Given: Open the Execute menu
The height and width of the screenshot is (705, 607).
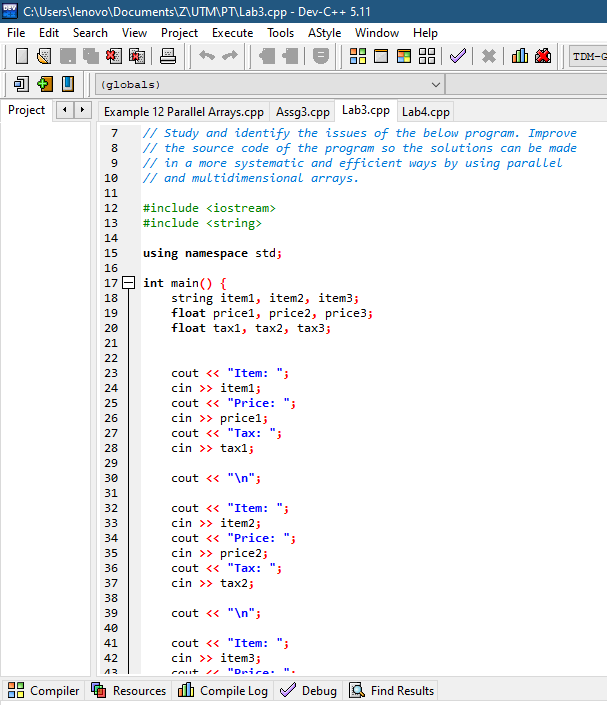Looking at the screenshot, I should click(232, 33).
